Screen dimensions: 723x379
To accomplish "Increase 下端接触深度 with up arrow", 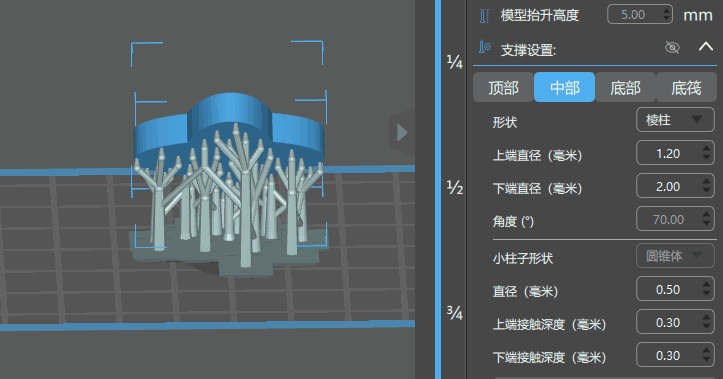I will [706, 351].
